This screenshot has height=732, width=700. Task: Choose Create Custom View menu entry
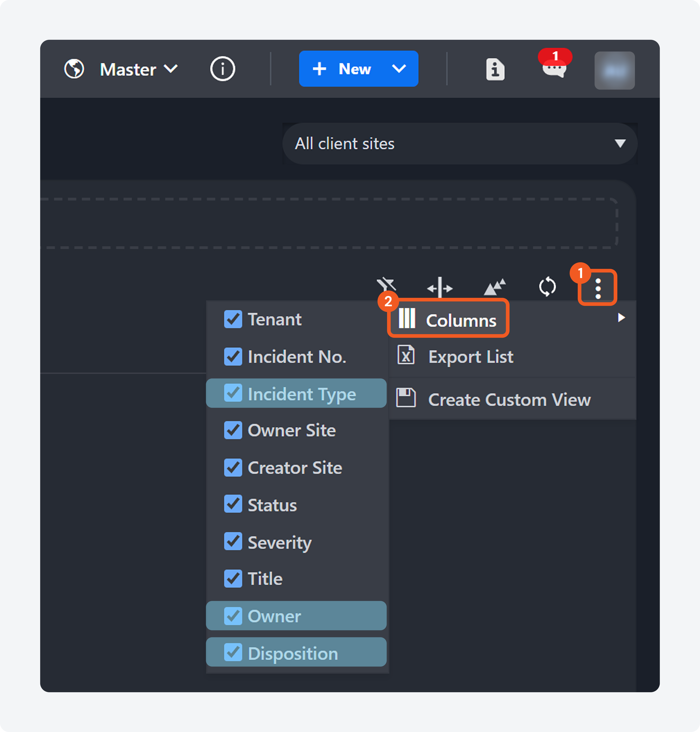509,400
